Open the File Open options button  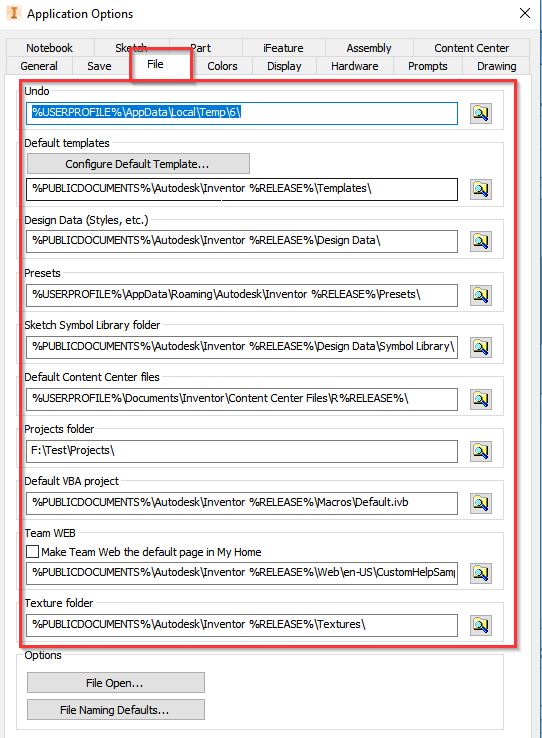tap(115, 682)
